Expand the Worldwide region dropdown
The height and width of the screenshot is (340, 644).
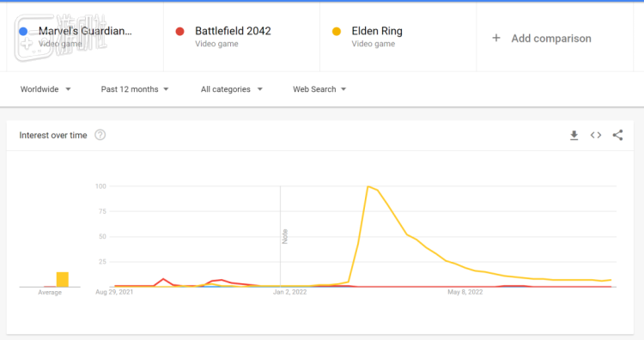pyautogui.click(x=46, y=89)
